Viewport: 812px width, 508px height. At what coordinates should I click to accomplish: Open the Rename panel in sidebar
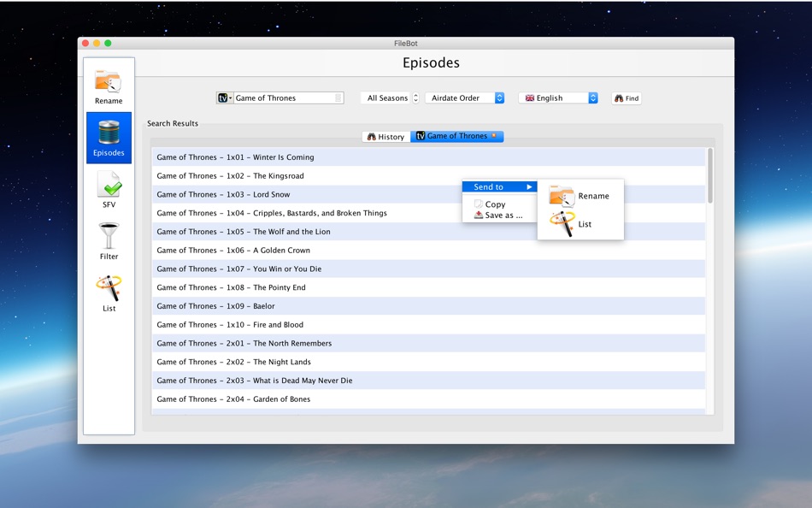pyautogui.click(x=109, y=86)
